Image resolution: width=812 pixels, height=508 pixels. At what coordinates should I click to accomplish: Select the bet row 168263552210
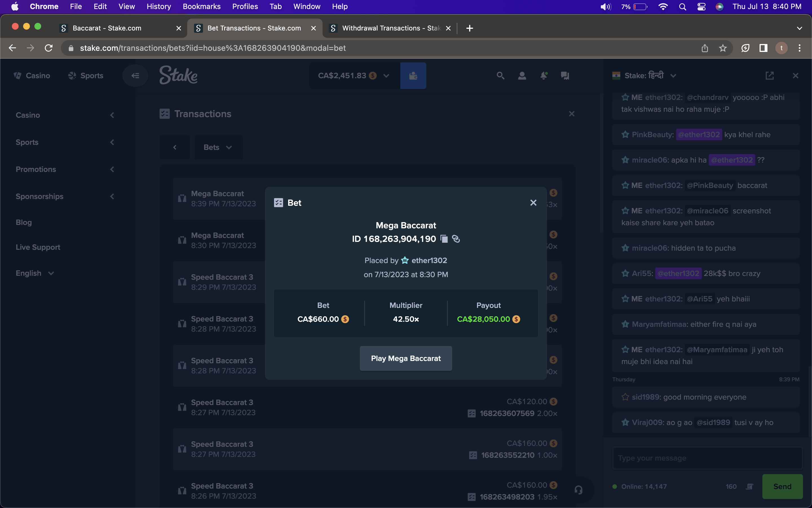[367, 449]
